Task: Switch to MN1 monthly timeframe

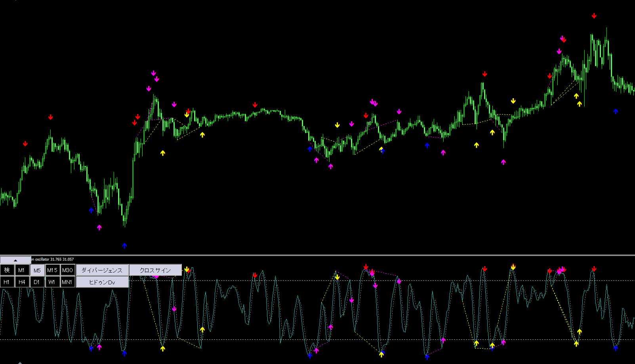Action: pos(67,282)
